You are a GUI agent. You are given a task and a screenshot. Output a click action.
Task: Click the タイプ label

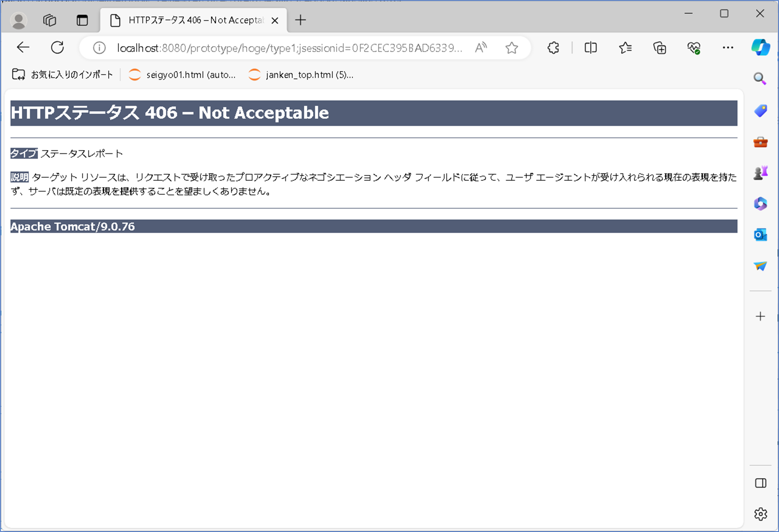(24, 153)
